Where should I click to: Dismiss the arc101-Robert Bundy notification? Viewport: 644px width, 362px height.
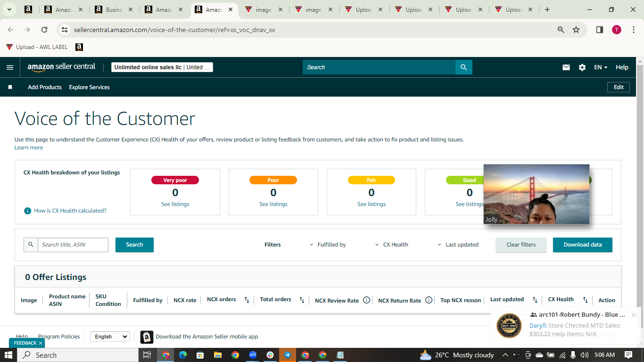pos(634,315)
